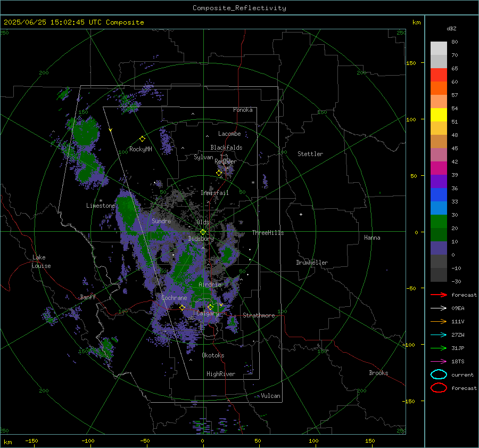This screenshot has height=448, width=479.
Task: Click the red forecast ellipse legend symbol
Action: coord(439,388)
